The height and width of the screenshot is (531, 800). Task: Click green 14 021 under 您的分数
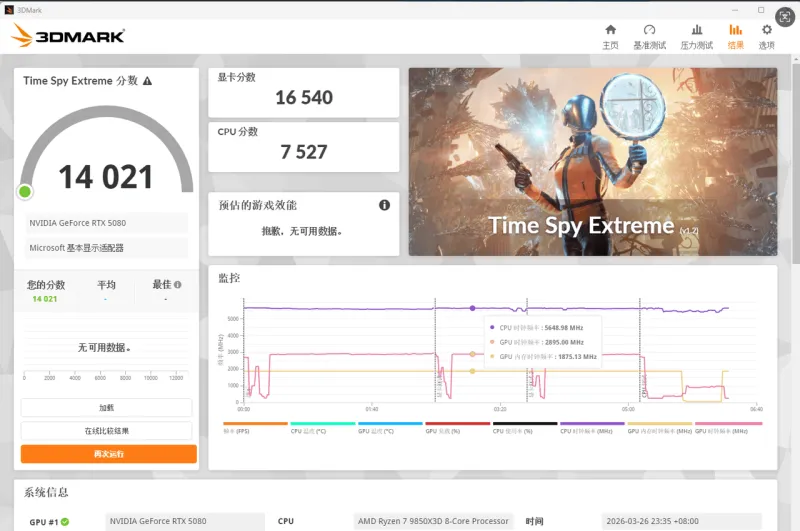(45, 299)
